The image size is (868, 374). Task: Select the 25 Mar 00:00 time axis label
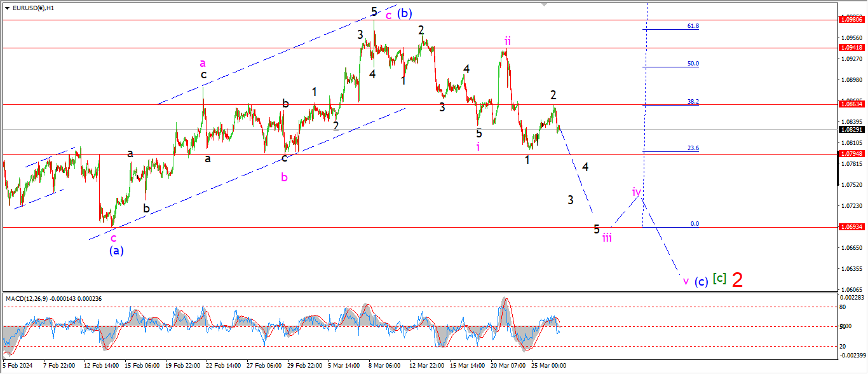[x=548, y=366]
